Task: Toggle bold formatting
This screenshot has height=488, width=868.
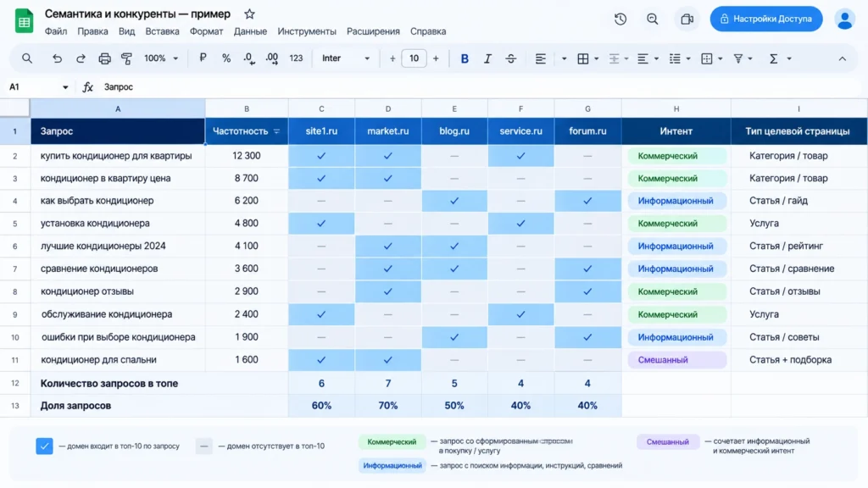Action: point(465,58)
